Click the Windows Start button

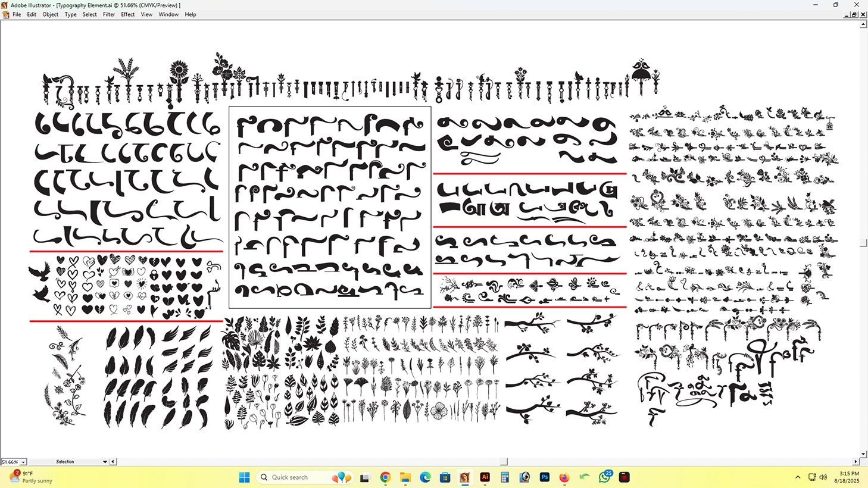pos(244,477)
